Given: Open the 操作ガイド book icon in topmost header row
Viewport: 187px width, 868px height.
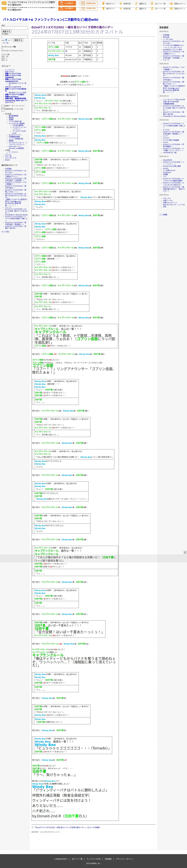Looking at the screenshot, I should click(103, 4).
